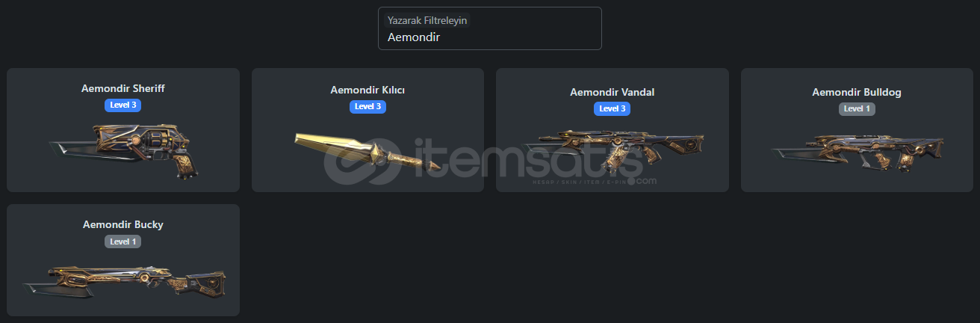Click the Aemondir Sheriff title text

coord(123,88)
